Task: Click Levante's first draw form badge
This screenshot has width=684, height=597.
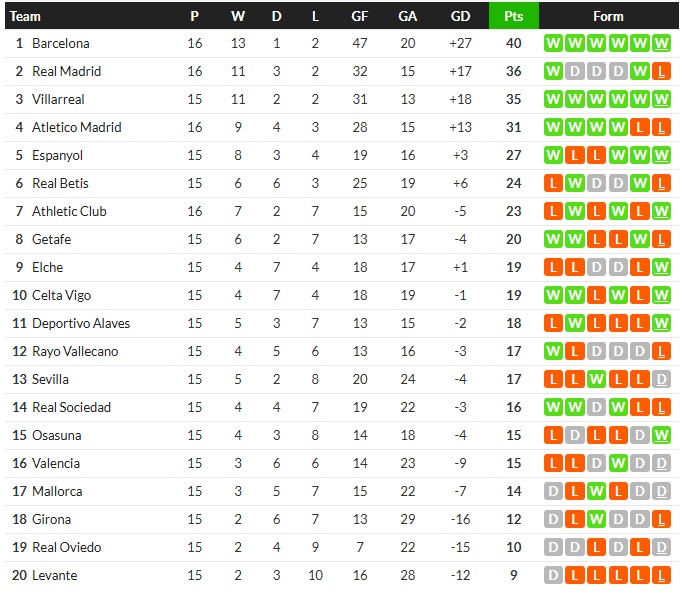Action: [x=553, y=575]
